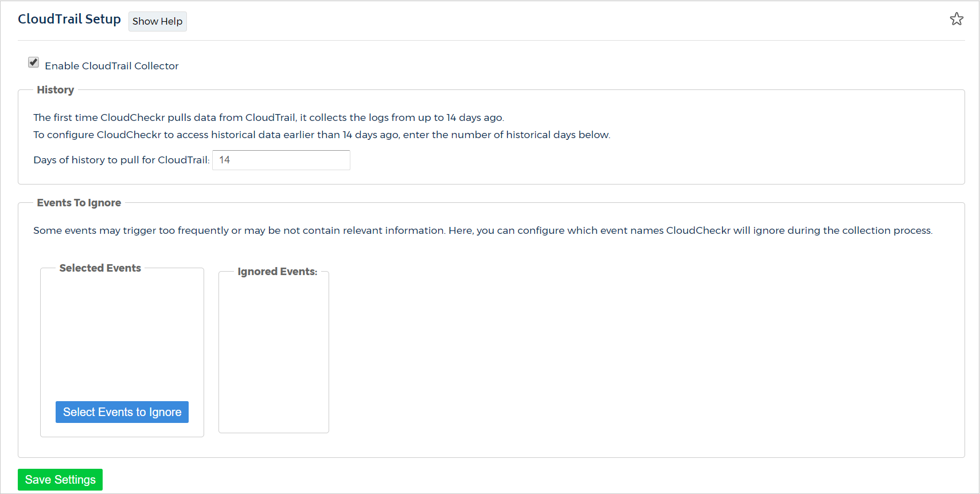Image resolution: width=980 pixels, height=494 pixels.
Task: Save Settings with the green button
Action: 60,480
